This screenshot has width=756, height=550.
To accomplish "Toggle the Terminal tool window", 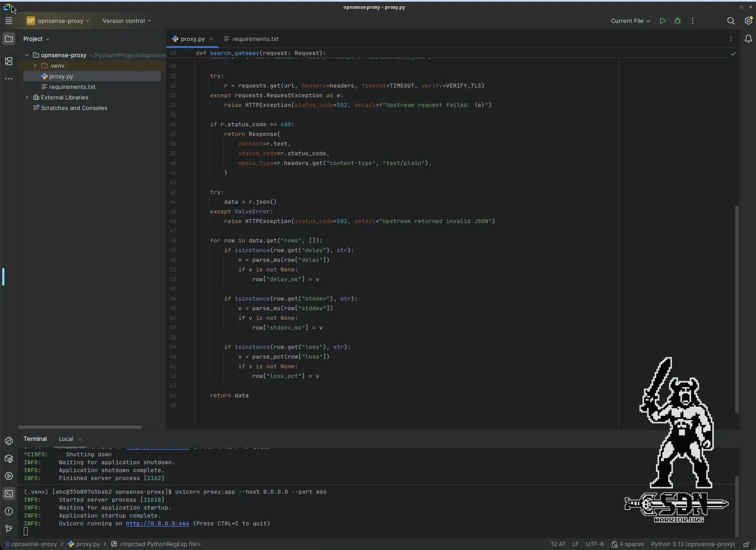I will click(9, 494).
